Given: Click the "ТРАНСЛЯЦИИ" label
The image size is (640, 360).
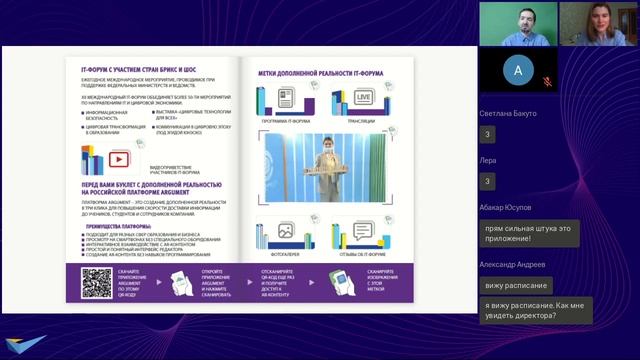Looking at the screenshot, I should [x=361, y=121].
